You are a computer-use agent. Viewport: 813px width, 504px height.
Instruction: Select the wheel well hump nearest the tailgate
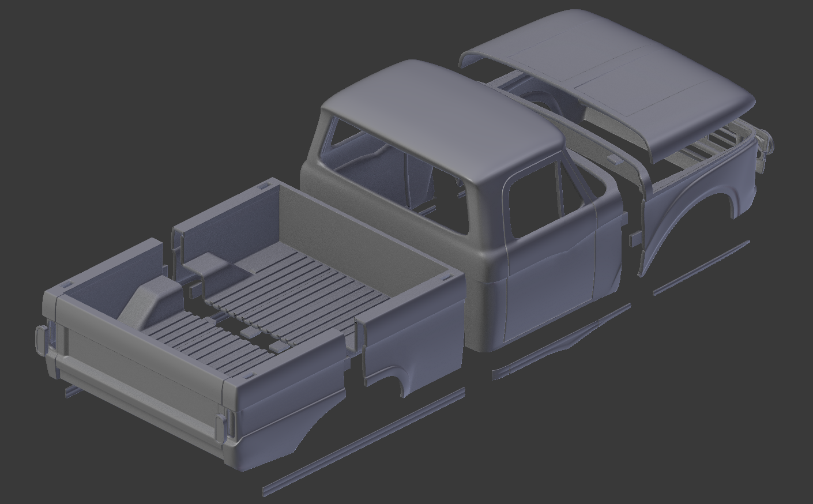151,302
